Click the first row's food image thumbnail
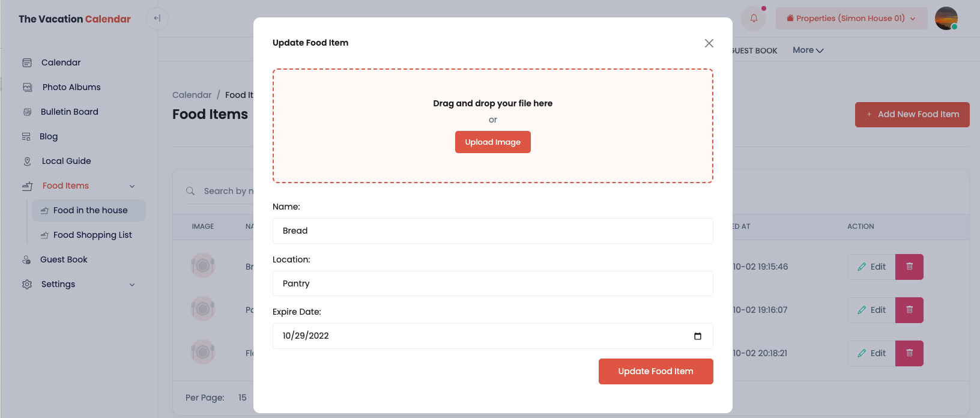Viewport: 980px width, 418px height. 203,265
